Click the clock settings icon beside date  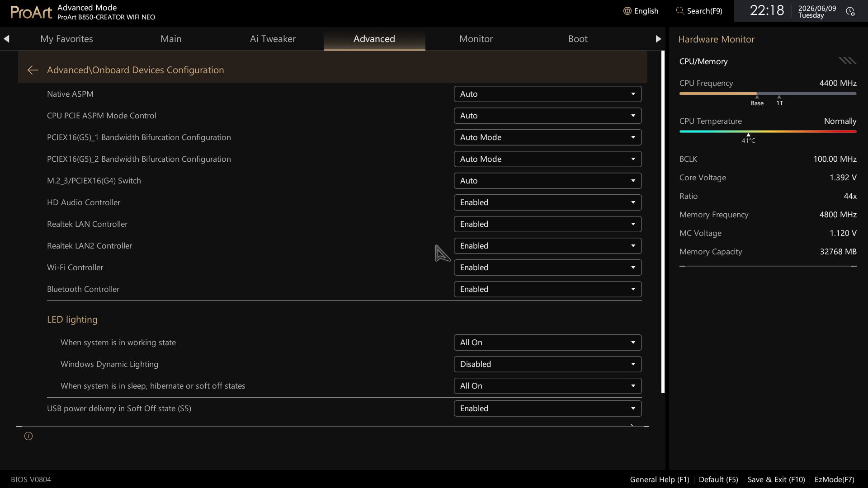tap(850, 11)
